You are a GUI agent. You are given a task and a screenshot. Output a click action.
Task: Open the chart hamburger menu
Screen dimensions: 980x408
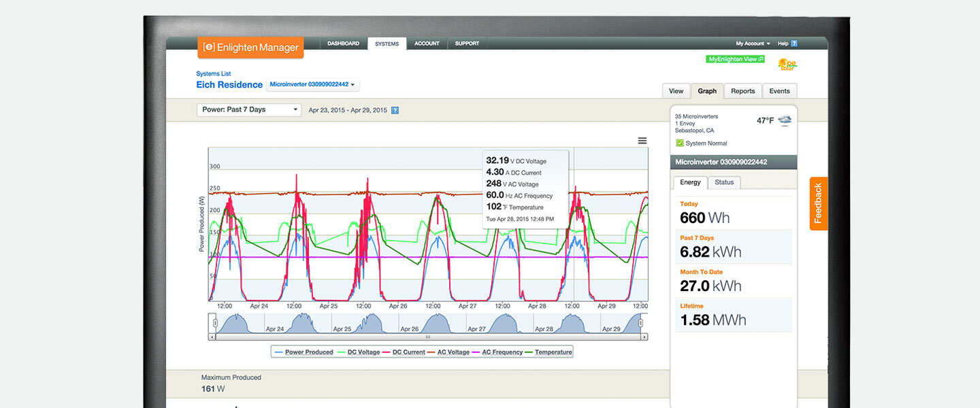[x=642, y=141]
